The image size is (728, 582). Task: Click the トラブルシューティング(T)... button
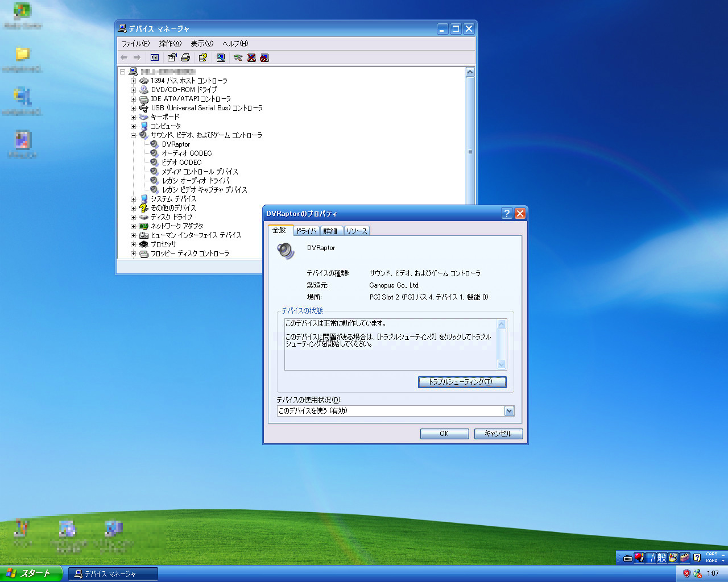pos(462,382)
